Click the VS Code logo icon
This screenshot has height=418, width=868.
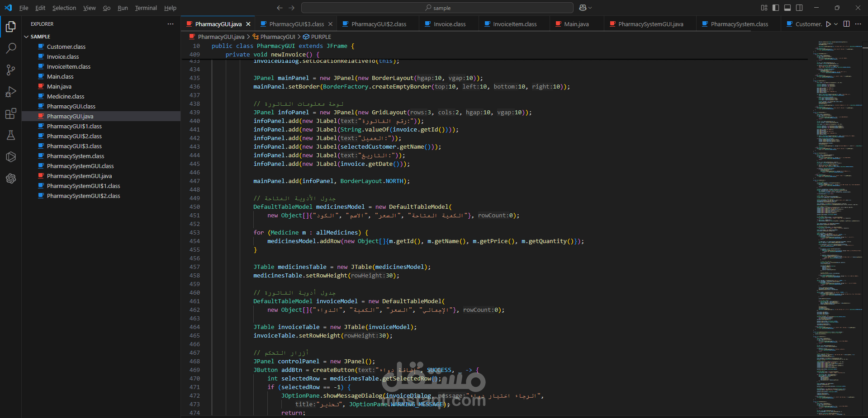[8, 8]
